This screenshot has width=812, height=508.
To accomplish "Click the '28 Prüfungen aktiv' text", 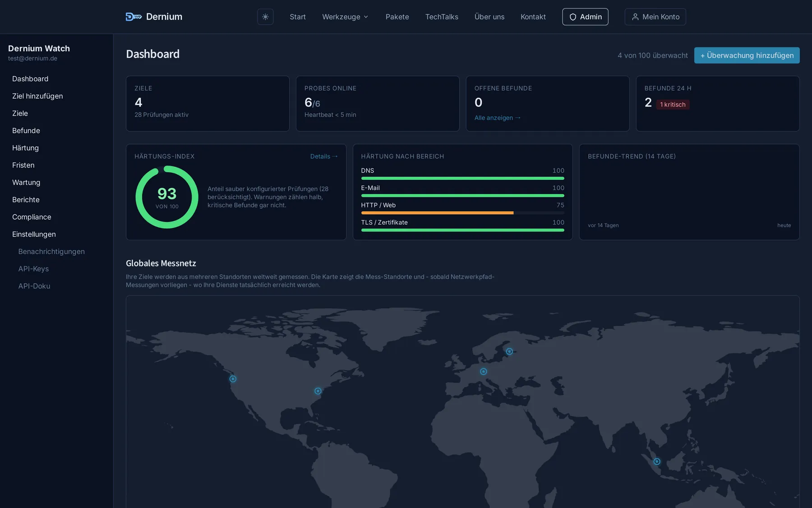I will pyautogui.click(x=161, y=115).
